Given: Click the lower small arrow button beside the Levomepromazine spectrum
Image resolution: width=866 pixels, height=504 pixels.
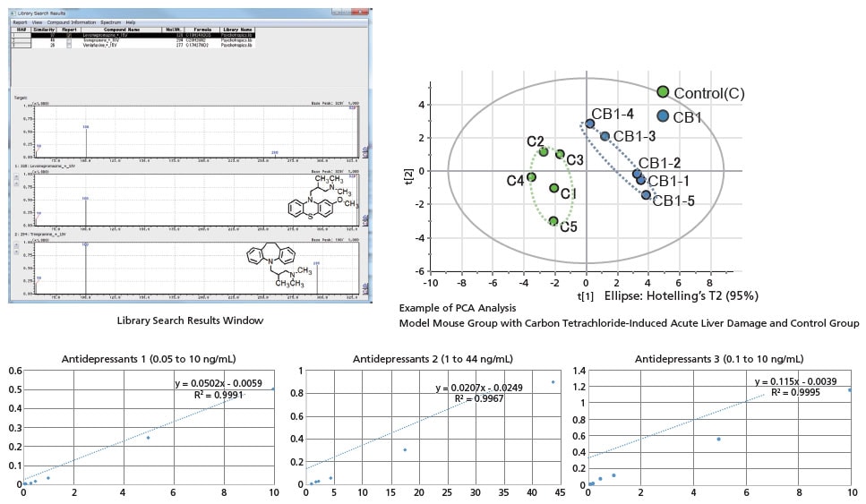Looking at the screenshot, I should coord(14,184).
